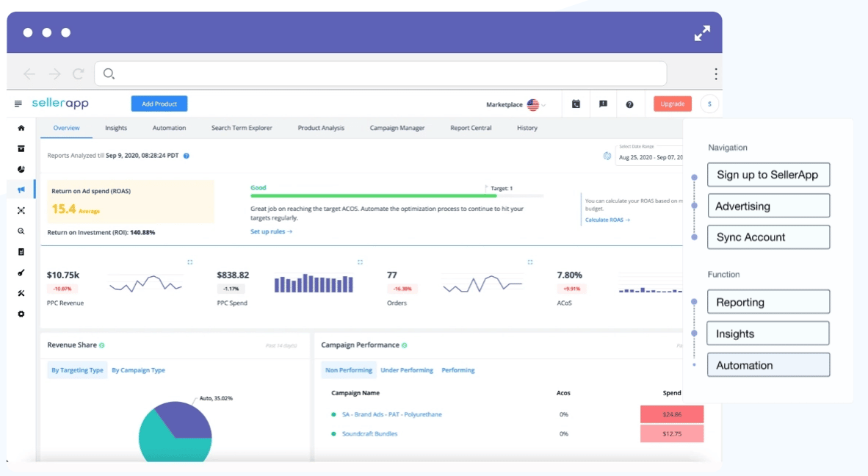Select the Sync Account navigation step
This screenshot has height=476, width=868.
(768, 237)
